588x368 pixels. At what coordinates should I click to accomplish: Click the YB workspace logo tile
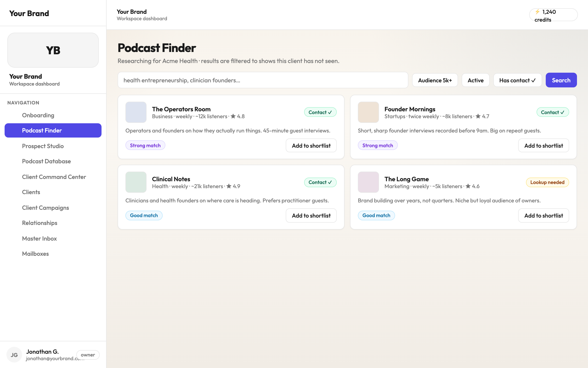[x=53, y=50]
